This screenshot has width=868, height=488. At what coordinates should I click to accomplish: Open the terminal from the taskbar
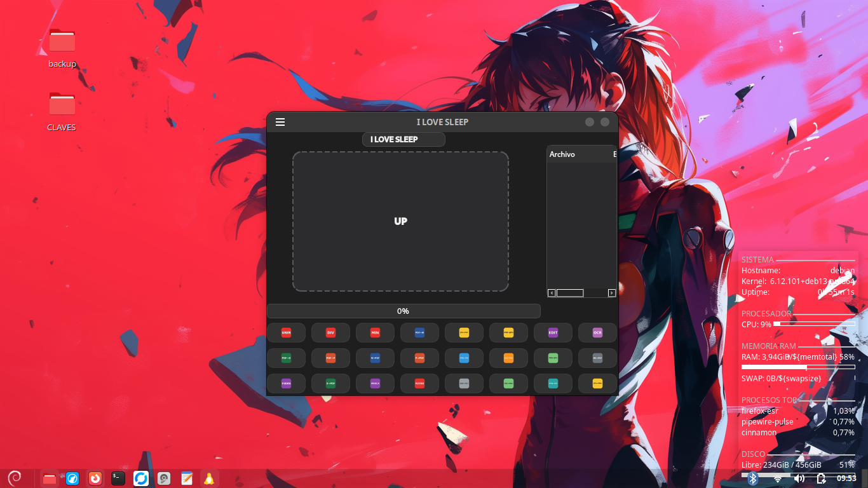pos(118,478)
